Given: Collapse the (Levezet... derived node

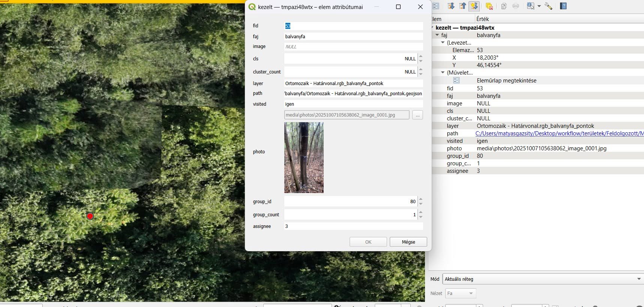Looking at the screenshot, I should (x=443, y=42).
